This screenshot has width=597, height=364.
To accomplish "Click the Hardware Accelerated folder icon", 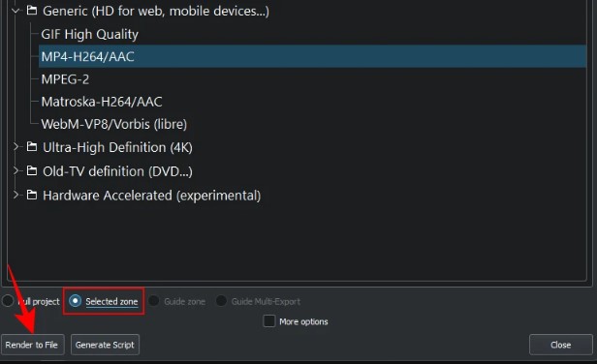I will (x=32, y=195).
